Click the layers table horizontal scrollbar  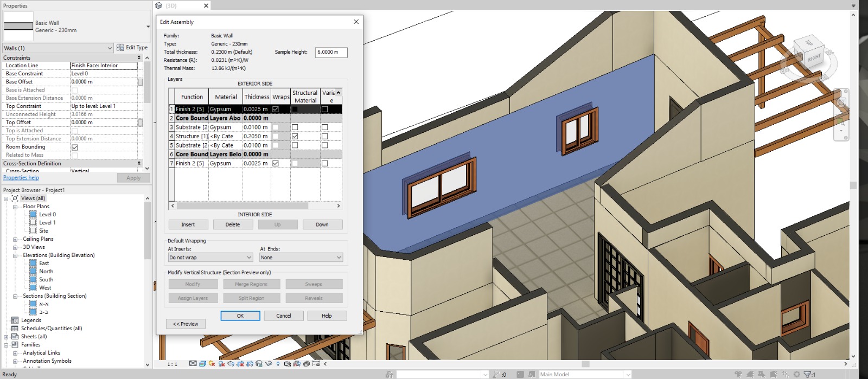click(242, 206)
